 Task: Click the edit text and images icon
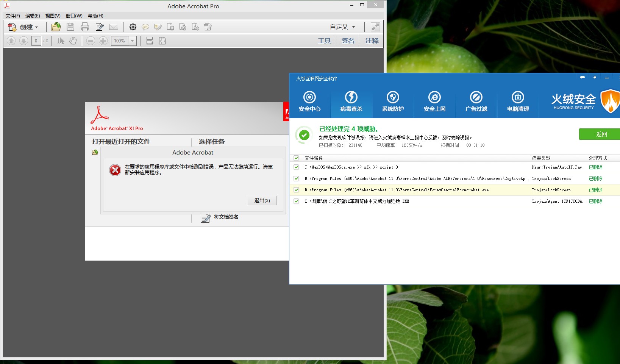click(x=208, y=27)
